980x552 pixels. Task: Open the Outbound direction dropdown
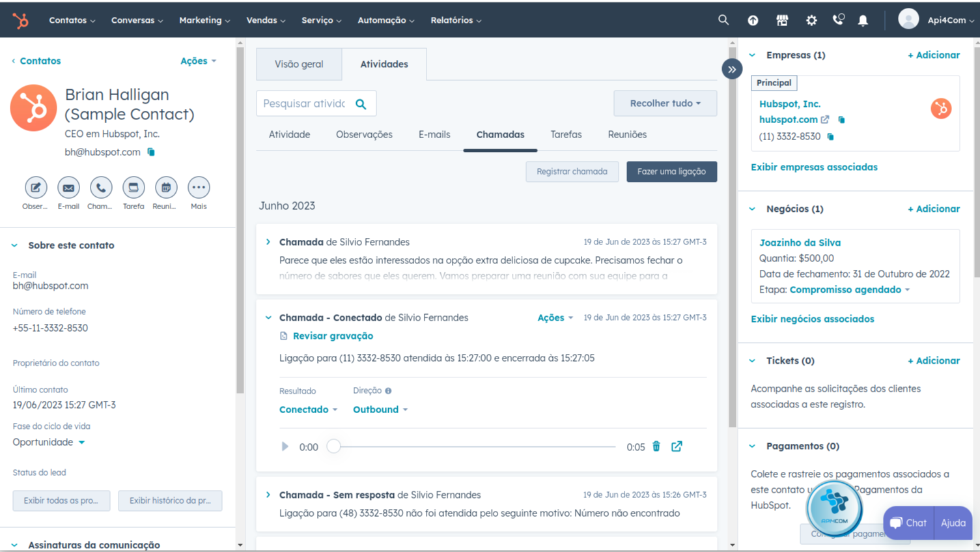click(380, 409)
